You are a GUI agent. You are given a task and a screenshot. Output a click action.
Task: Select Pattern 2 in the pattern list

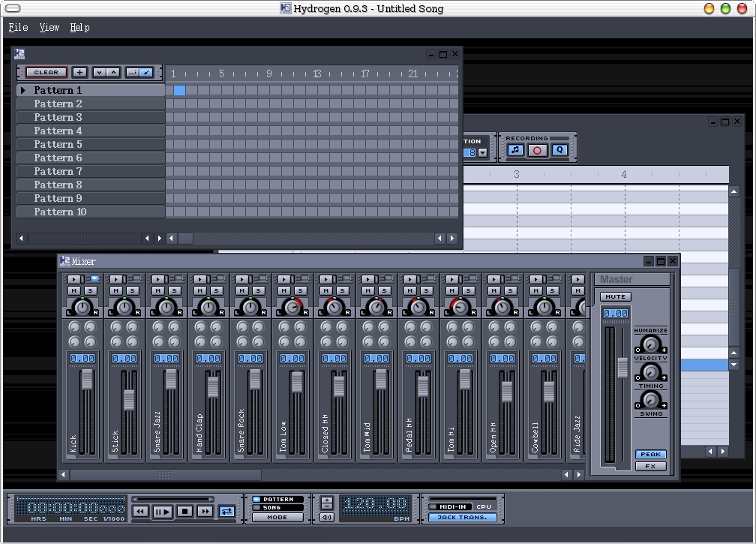[91, 104]
